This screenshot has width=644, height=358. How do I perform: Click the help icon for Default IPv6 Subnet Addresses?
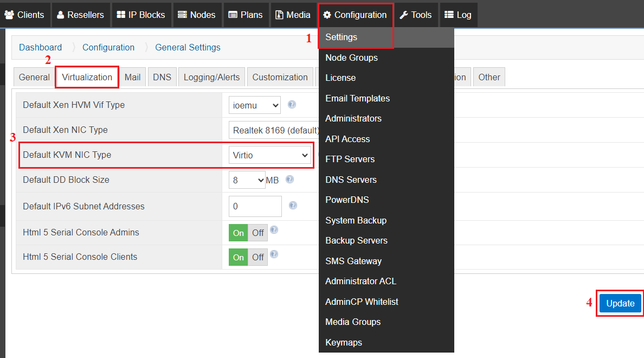[293, 205]
